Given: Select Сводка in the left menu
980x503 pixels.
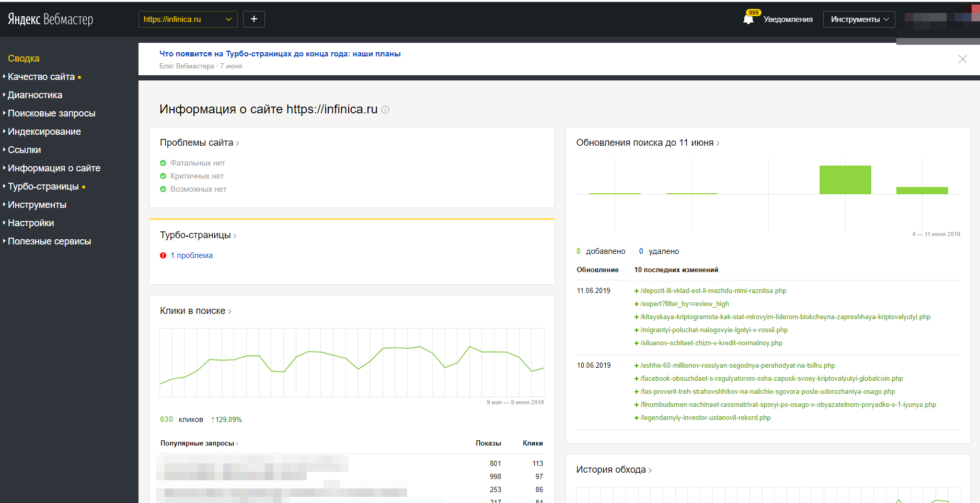Looking at the screenshot, I should [24, 59].
